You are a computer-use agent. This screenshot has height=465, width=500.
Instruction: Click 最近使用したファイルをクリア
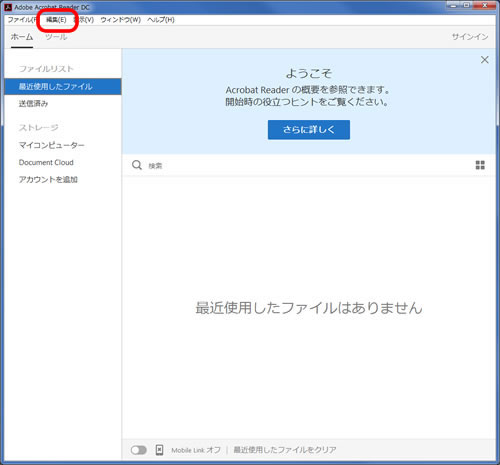point(285,450)
